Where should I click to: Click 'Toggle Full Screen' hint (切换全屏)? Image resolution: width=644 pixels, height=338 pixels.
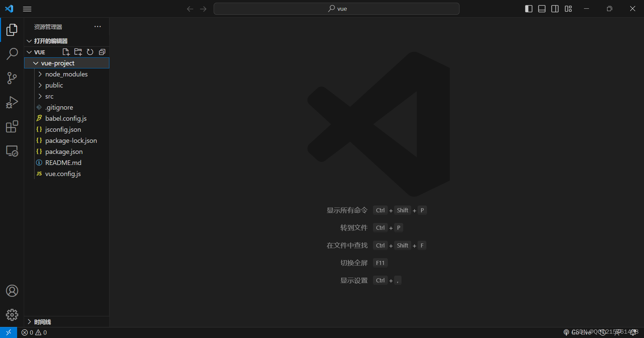tap(354, 263)
